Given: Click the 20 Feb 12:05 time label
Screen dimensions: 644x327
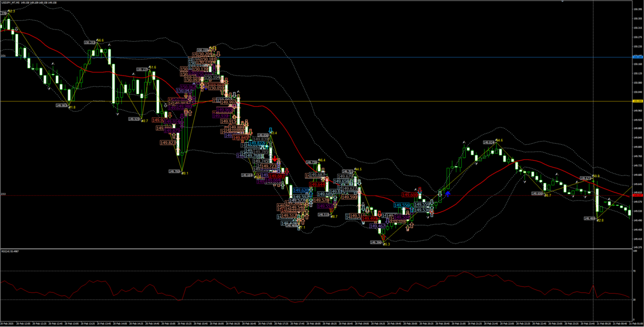Looking at the screenshot, I should [x=24, y=324].
